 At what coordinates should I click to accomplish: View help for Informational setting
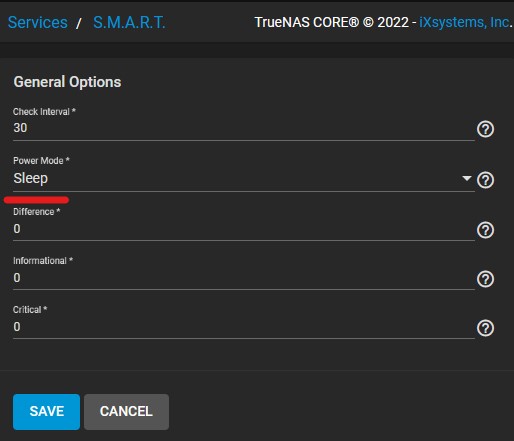[485, 279]
